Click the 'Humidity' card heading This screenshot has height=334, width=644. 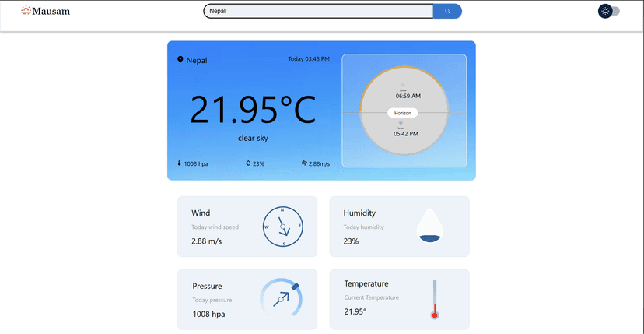pos(359,213)
